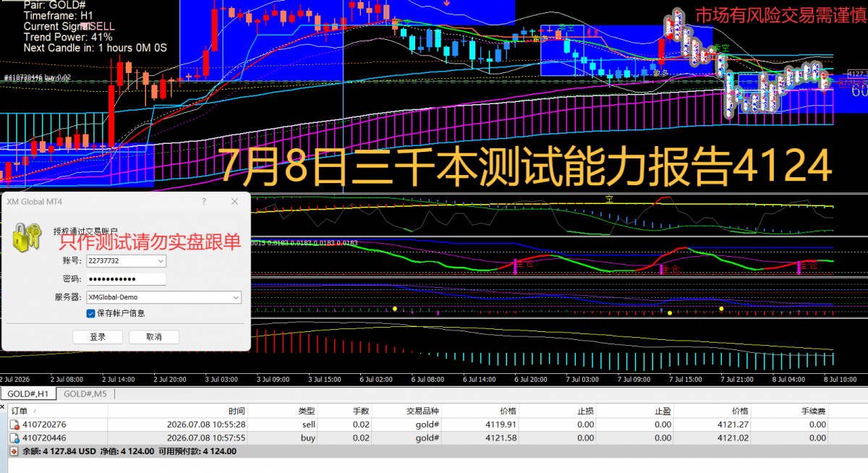Click the sell order icon for 410720276
This screenshot has height=473, width=868.
click(14, 425)
